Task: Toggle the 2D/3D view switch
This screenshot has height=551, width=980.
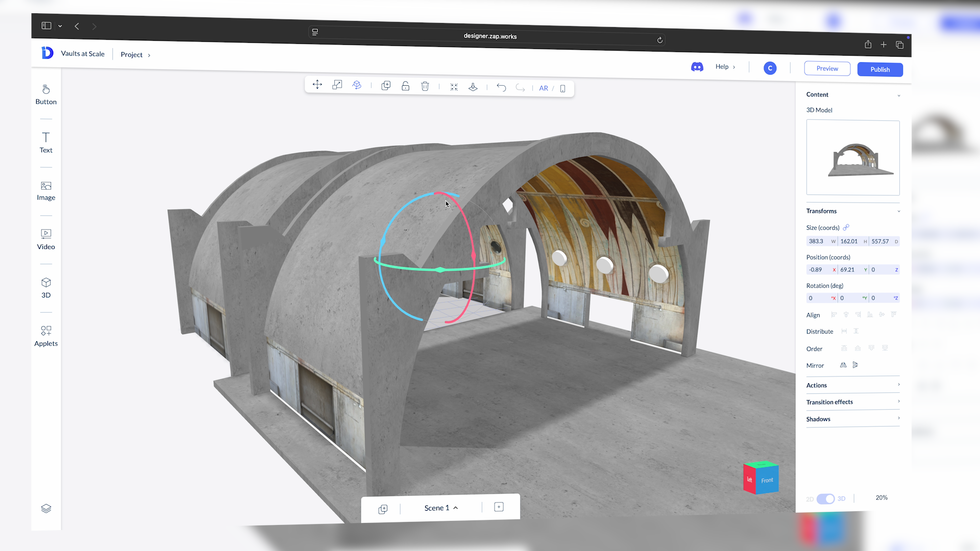Action: pyautogui.click(x=825, y=499)
